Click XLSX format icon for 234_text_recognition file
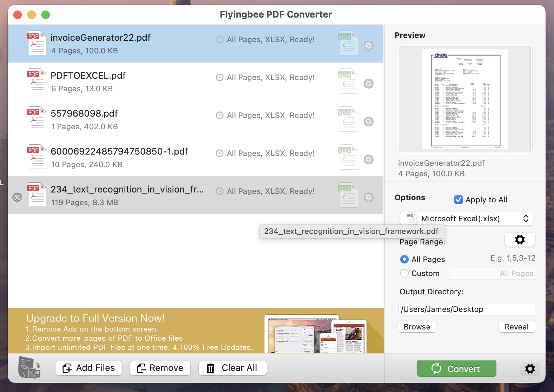554x392 pixels. click(x=348, y=195)
